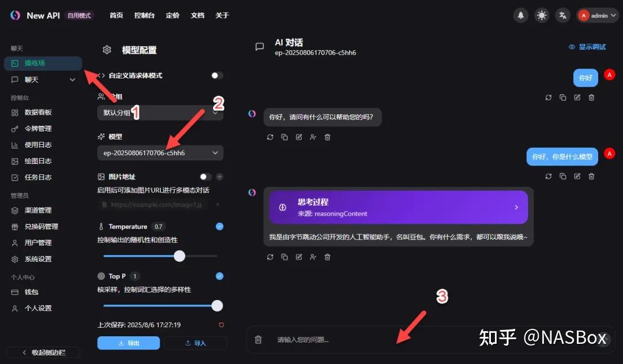Click the Temperature slider handle
Viewport: 623px width, 364px height.
[179, 256]
